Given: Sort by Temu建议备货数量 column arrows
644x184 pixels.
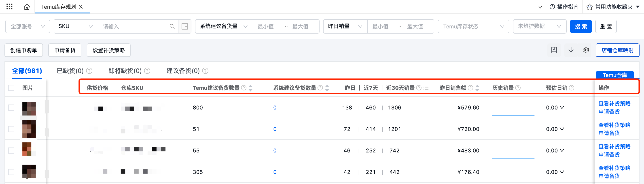Looking at the screenshot, I should [x=250, y=88].
